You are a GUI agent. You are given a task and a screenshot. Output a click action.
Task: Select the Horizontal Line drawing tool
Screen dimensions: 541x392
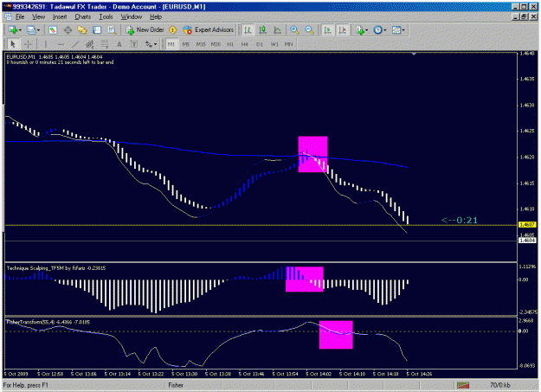pyautogui.click(x=61, y=44)
